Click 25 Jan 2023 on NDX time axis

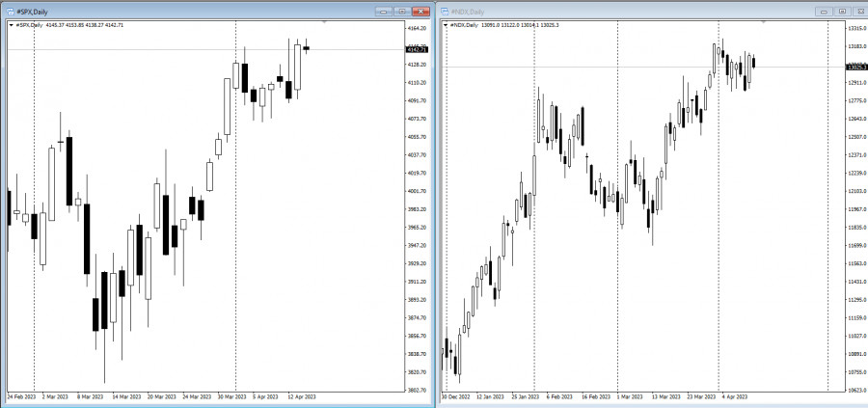[526, 397]
